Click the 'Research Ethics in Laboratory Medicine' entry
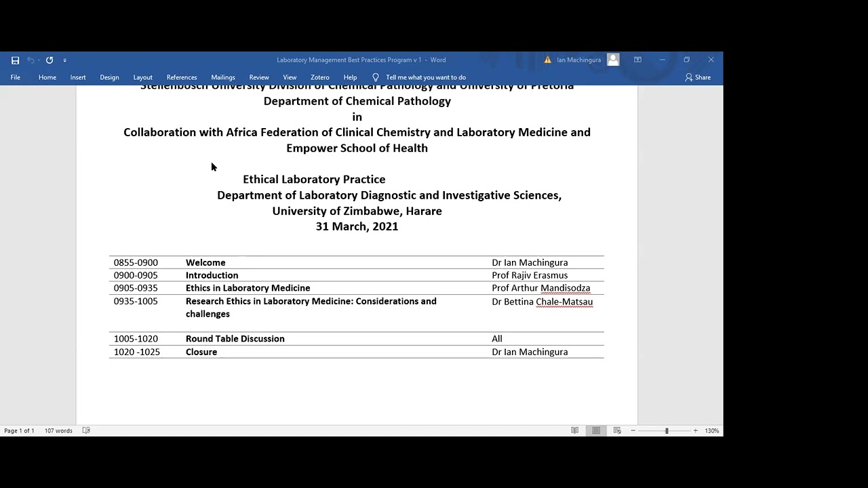 tap(311, 308)
